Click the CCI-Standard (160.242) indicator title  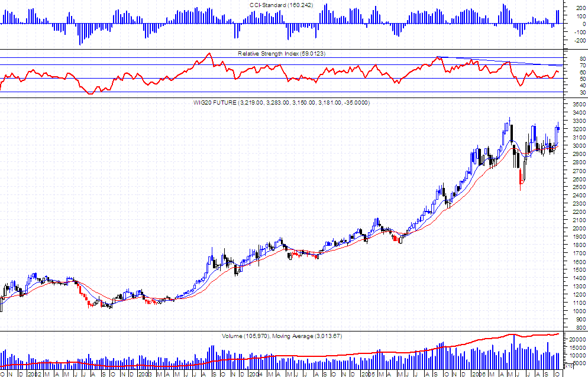pyautogui.click(x=281, y=5)
